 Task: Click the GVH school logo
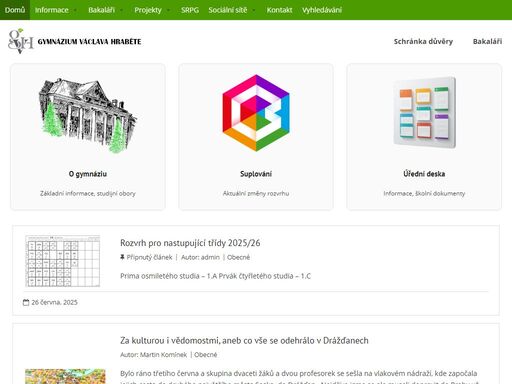[21, 41]
